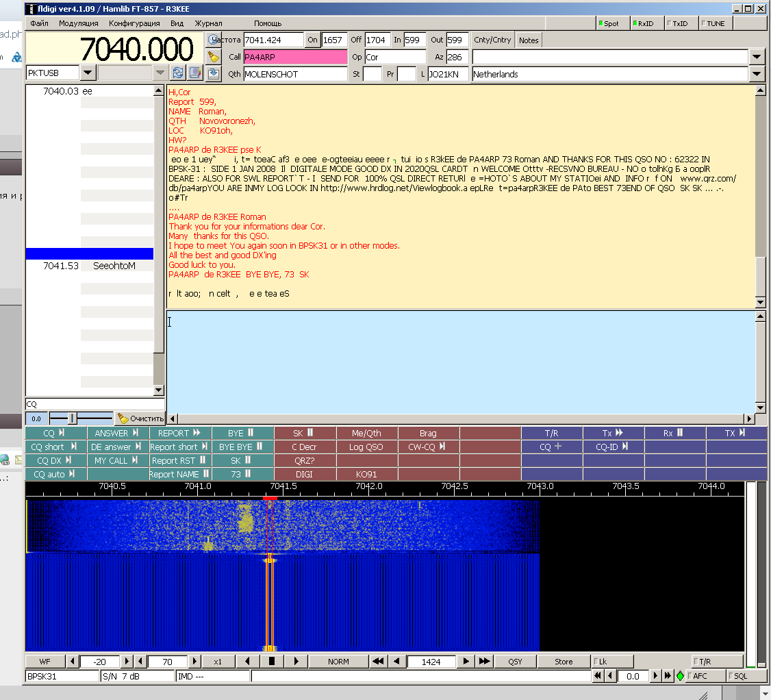This screenshot has width=771, height=700.
Task: Click the Call field containing PA4ARP
Action: point(295,57)
